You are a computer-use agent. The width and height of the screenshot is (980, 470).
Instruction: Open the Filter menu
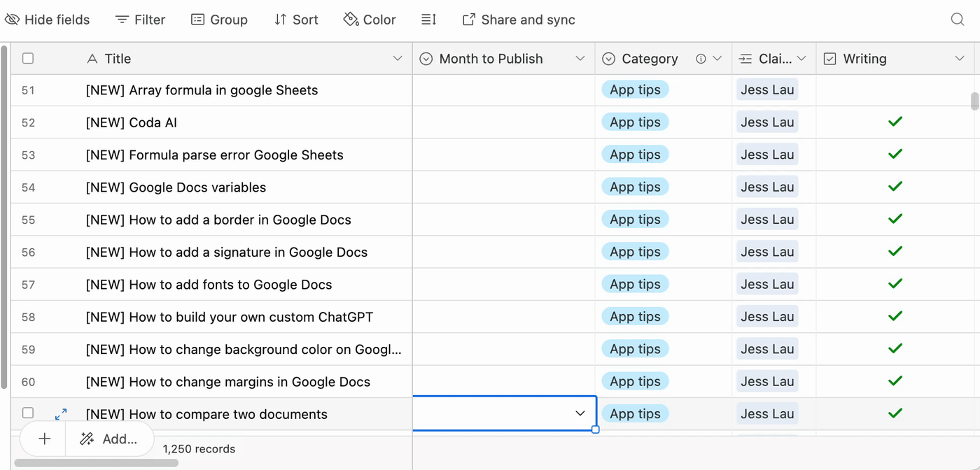(140, 20)
